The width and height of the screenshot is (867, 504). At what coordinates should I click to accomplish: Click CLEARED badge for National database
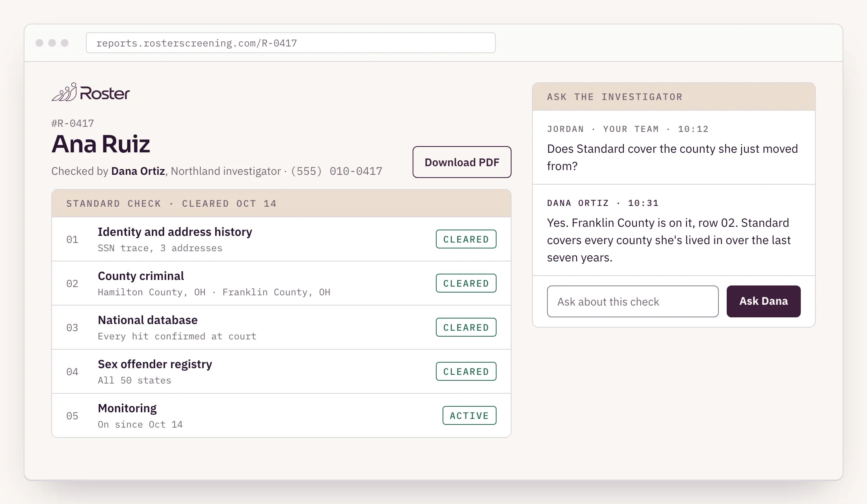[466, 327]
